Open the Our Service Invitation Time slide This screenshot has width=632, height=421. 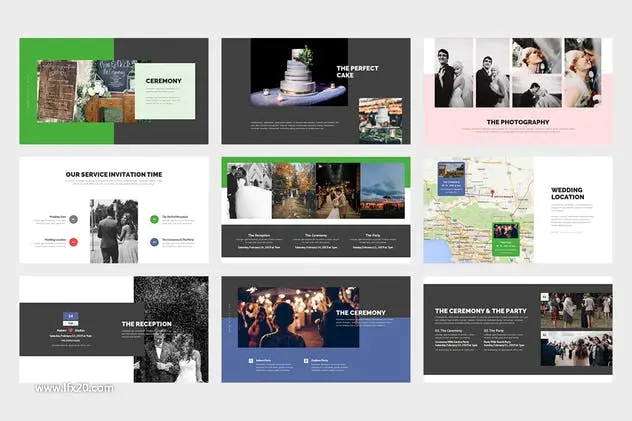[114, 210]
